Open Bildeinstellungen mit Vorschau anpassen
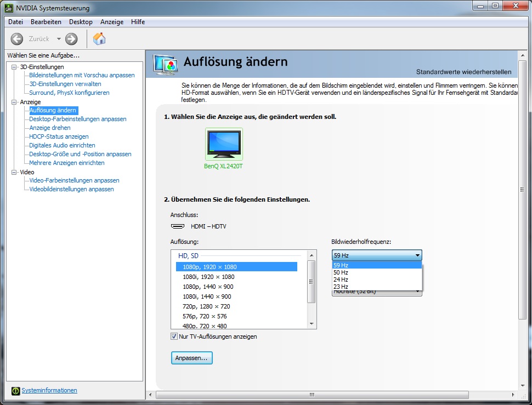 pyautogui.click(x=82, y=75)
